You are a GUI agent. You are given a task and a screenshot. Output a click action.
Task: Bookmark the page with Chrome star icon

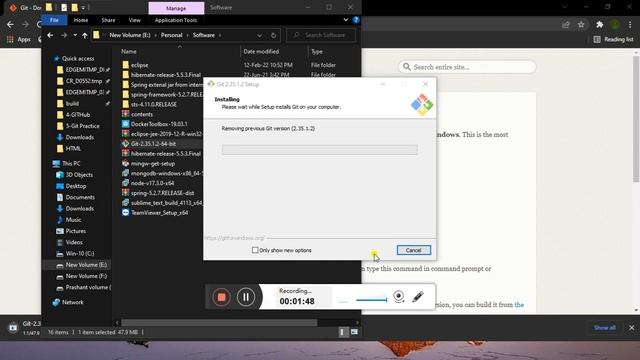[x=581, y=25]
